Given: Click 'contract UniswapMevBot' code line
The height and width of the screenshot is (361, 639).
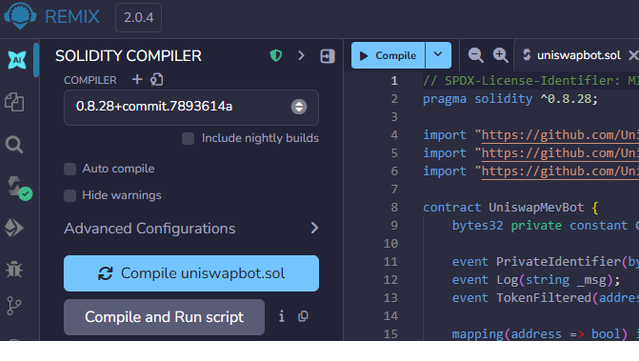Looking at the screenshot, I should pos(510,207).
